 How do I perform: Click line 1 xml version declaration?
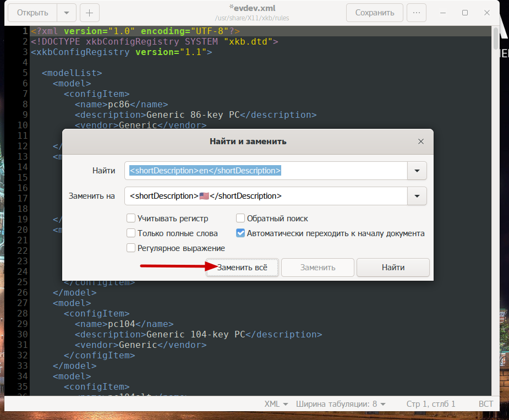point(135,31)
